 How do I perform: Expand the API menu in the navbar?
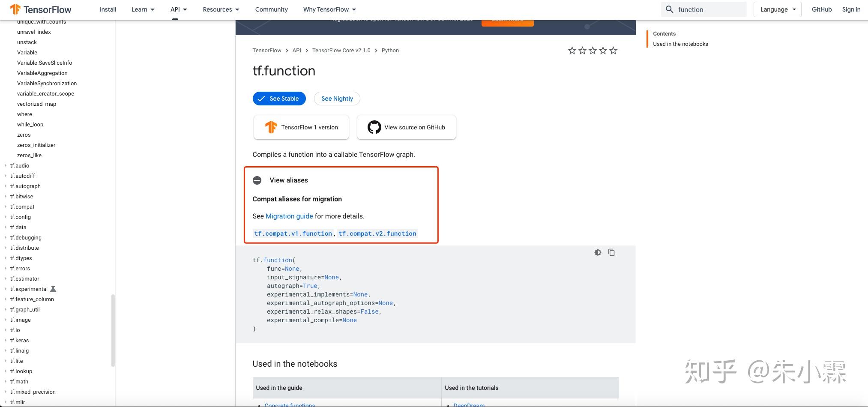coord(179,9)
